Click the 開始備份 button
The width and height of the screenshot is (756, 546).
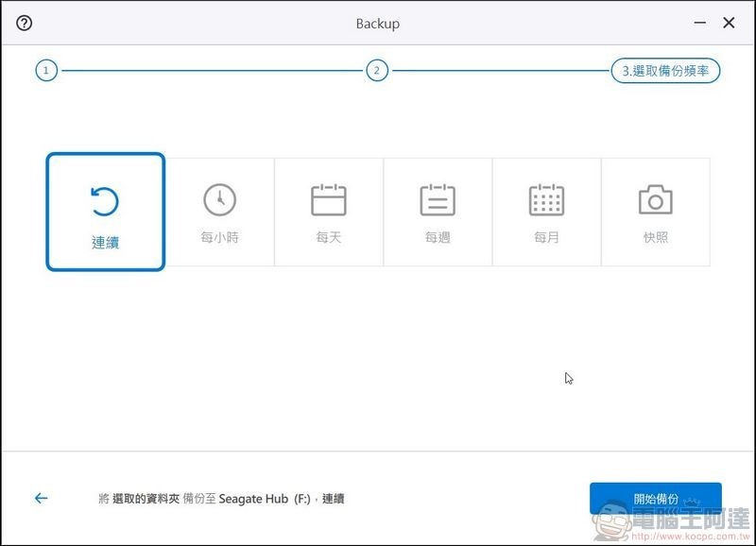(655, 496)
